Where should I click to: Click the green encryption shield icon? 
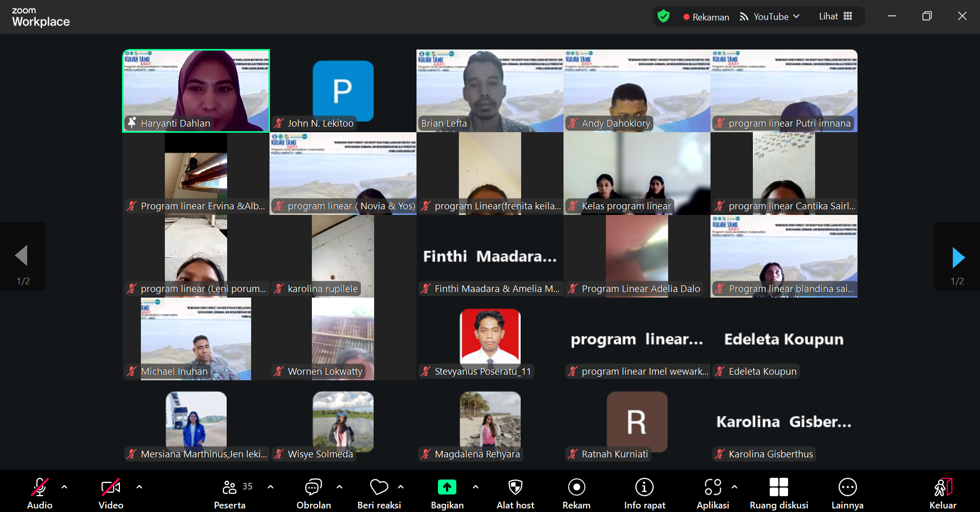point(664,16)
